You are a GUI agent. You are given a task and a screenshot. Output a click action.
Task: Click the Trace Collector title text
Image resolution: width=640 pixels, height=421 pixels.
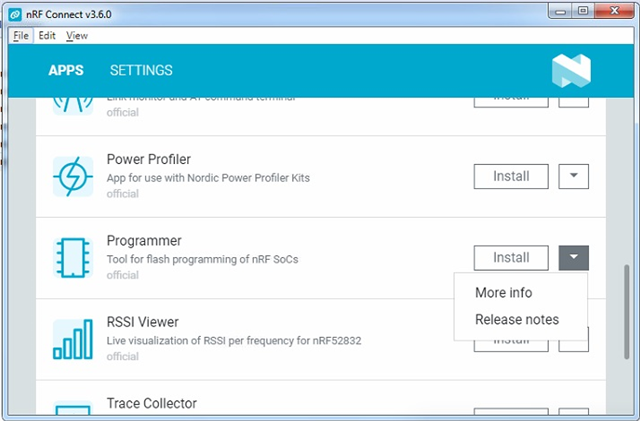pyautogui.click(x=151, y=403)
